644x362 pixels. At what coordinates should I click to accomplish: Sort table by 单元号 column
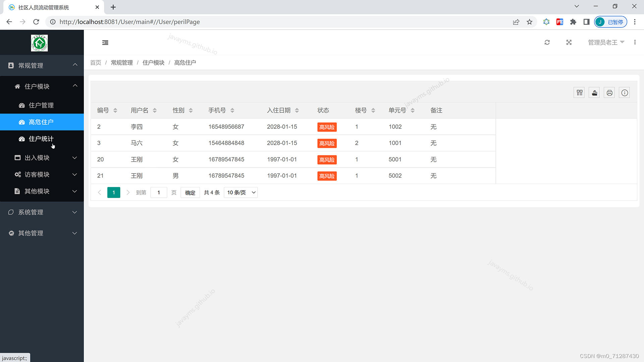click(413, 111)
